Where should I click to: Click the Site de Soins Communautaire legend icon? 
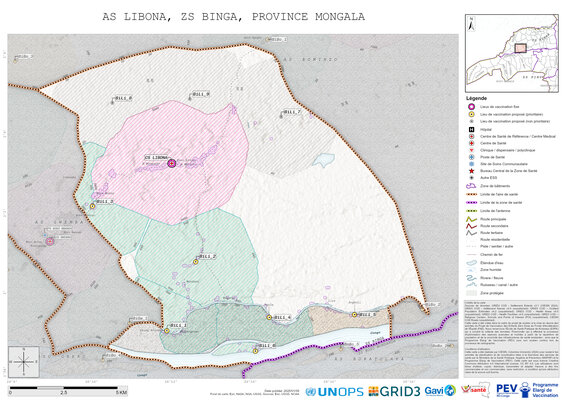click(x=471, y=164)
